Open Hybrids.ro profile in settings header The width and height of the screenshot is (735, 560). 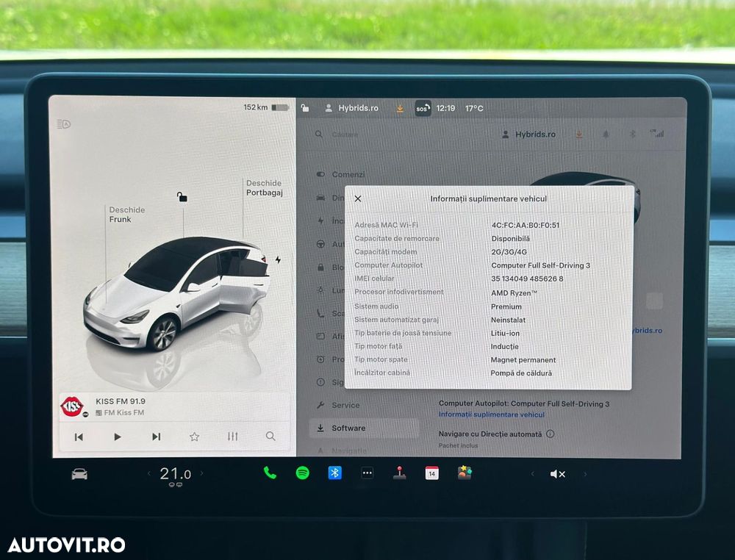click(528, 134)
